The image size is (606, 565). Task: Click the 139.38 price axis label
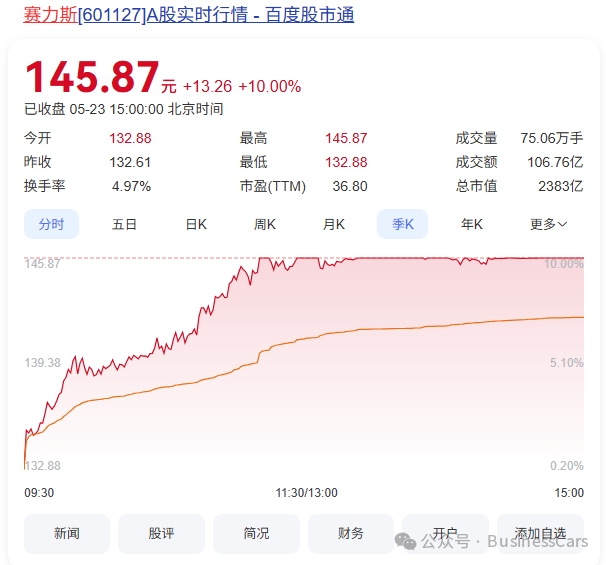tap(43, 363)
